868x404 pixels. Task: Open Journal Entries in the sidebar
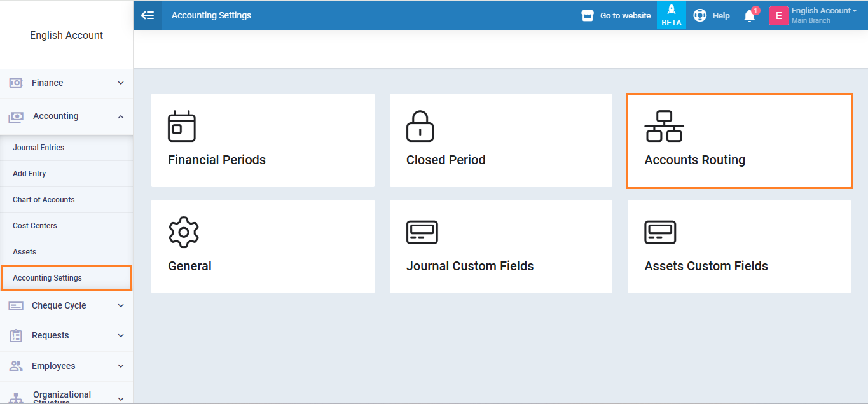coord(38,148)
